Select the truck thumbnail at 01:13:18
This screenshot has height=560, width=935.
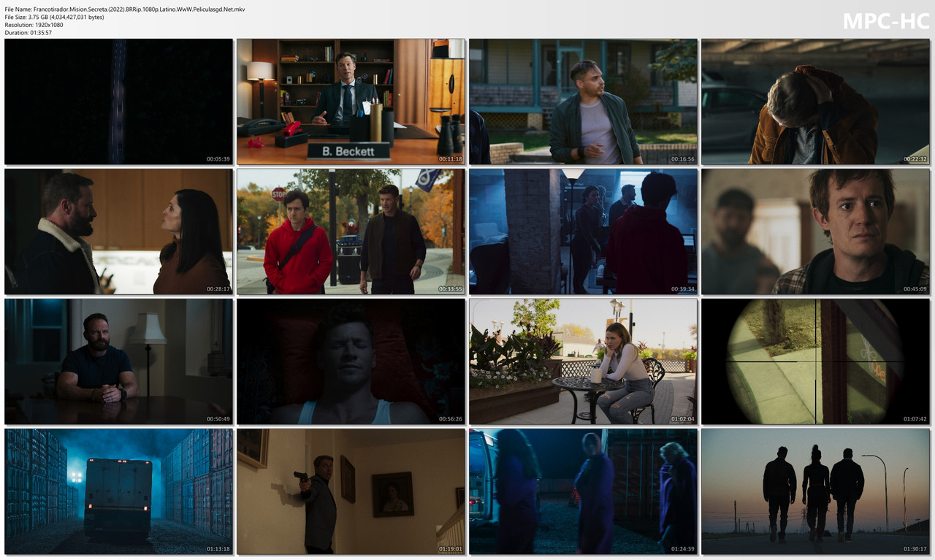point(119,491)
